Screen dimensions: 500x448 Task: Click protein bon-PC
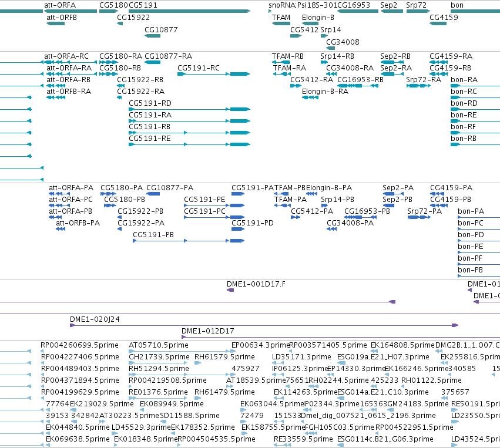pyautogui.click(x=471, y=223)
